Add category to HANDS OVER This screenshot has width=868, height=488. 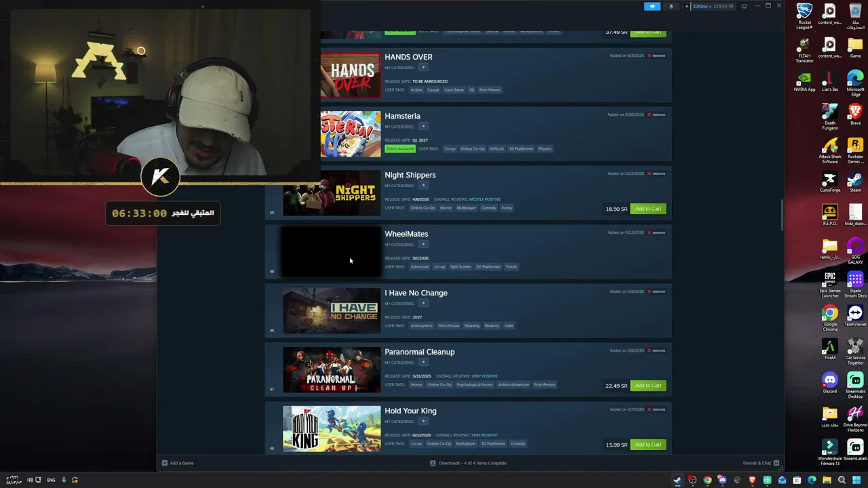(x=423, y=67)
